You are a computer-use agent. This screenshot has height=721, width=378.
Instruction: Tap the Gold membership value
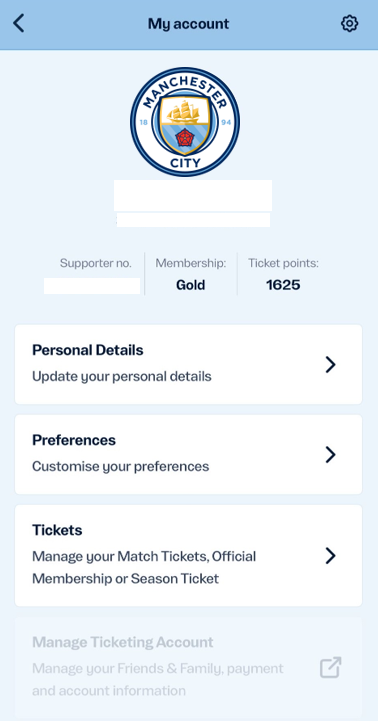pos(190,285)
